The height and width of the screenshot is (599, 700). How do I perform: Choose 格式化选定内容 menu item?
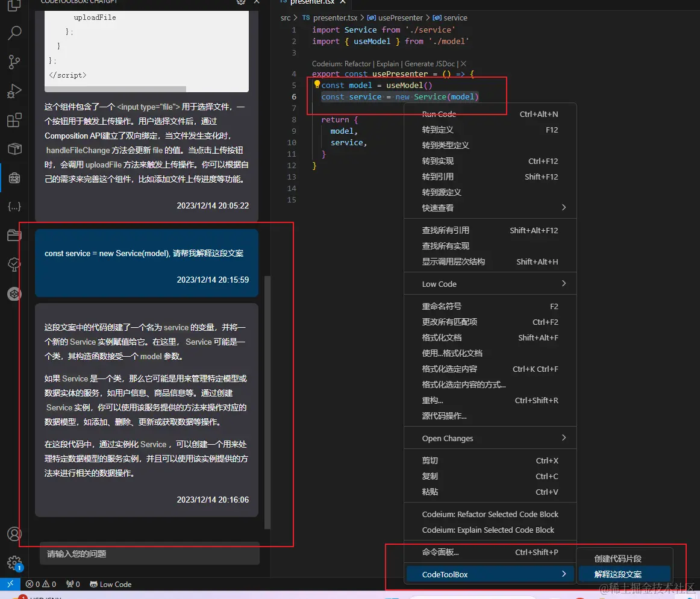pos(490,369)
